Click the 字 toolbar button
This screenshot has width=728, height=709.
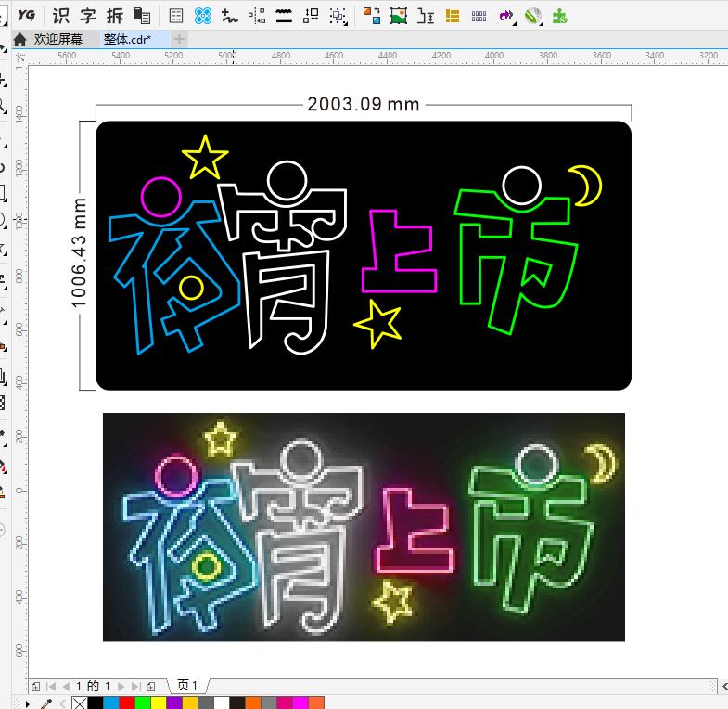click(x=88, y=17)
